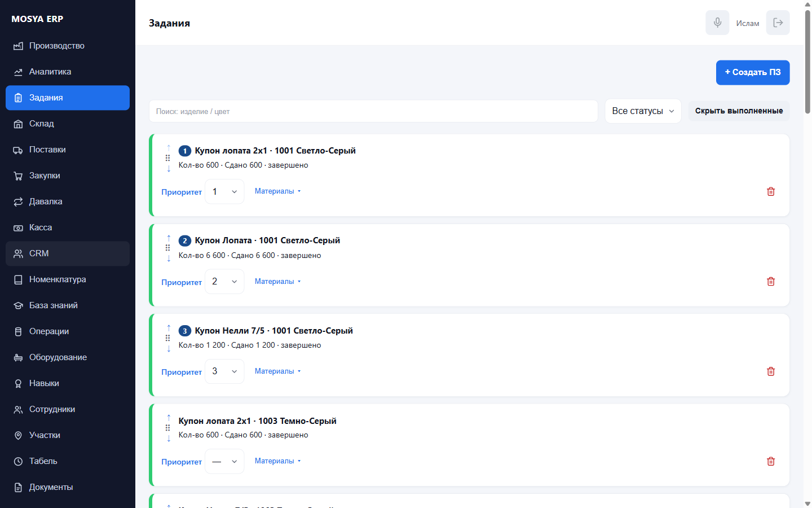Open priority dropdown showing 2
This screenshot has width=812, height=508.
224,281
